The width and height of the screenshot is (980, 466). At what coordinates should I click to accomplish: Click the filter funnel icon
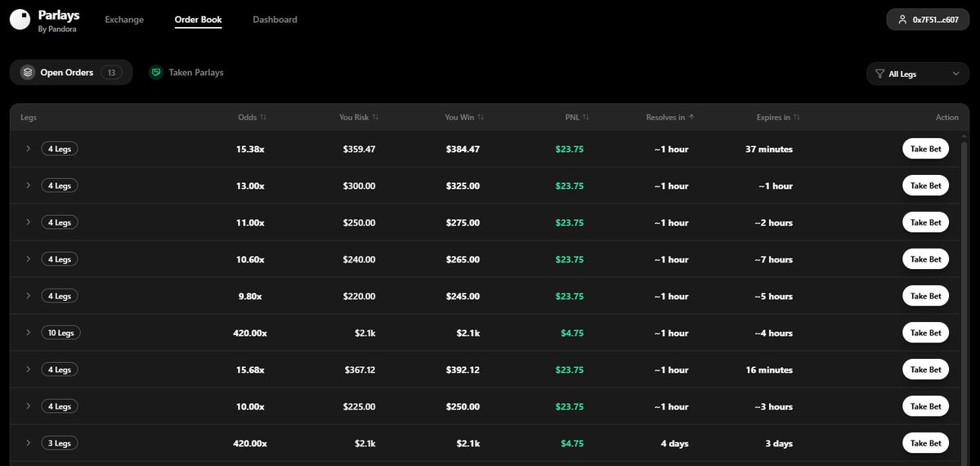click(x=879, y=74)
